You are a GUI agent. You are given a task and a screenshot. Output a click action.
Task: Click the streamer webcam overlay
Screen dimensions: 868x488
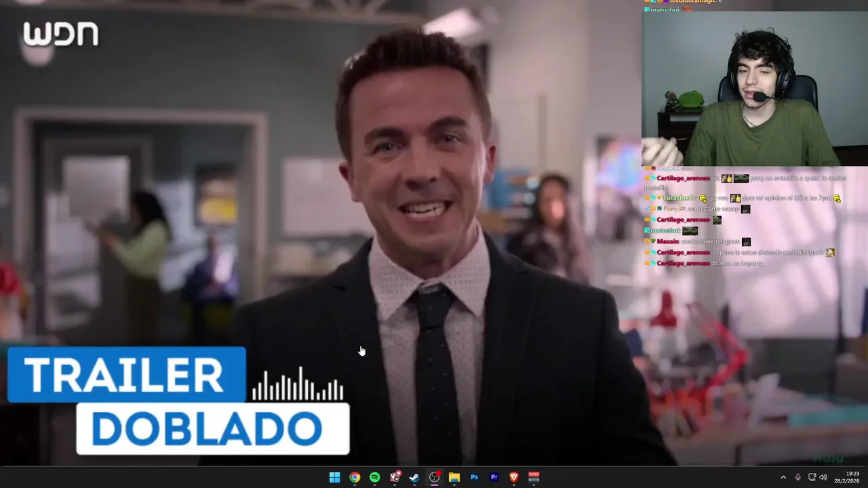tap(755, 88)
